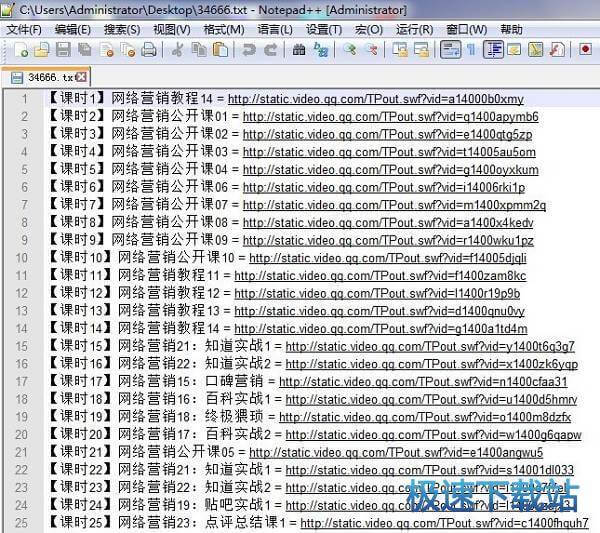Click the Save All toolbar icon
Image resolution: width=600 pixels, height=533 pixels.
tap(85, 50)
